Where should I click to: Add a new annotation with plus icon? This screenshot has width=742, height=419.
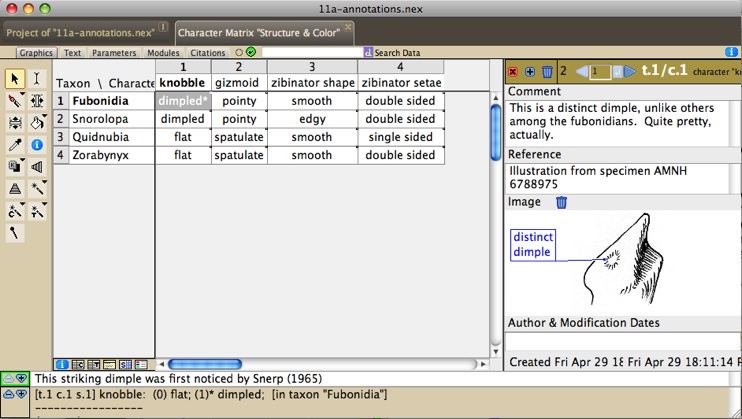(529, 72)
